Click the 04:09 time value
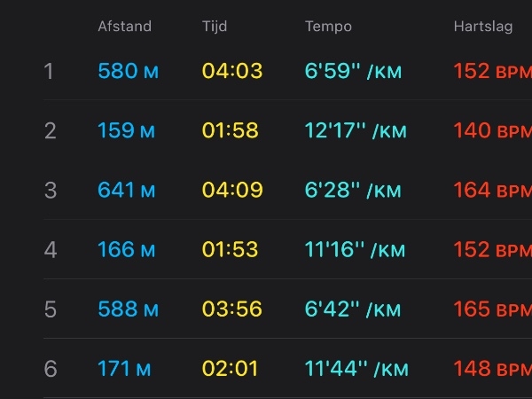532x399 pixels. coord(232,190)
